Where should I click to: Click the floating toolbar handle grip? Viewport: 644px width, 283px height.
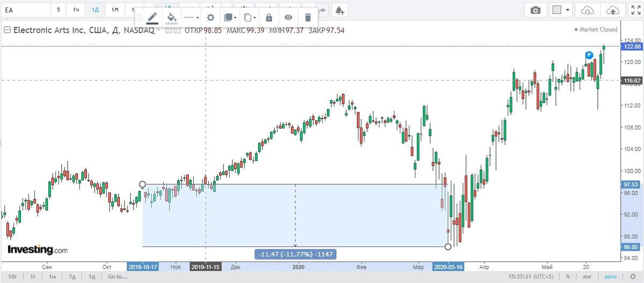point(140,17)
